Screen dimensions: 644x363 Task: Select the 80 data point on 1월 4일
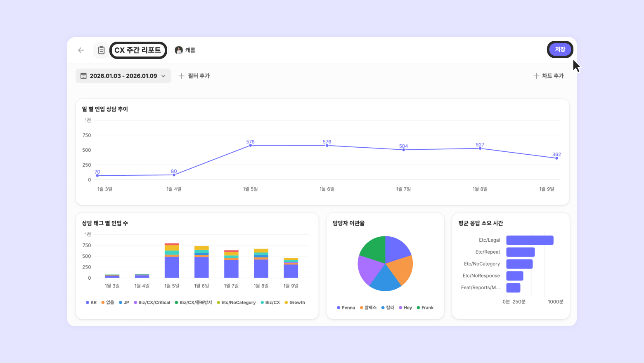point(174,175)
